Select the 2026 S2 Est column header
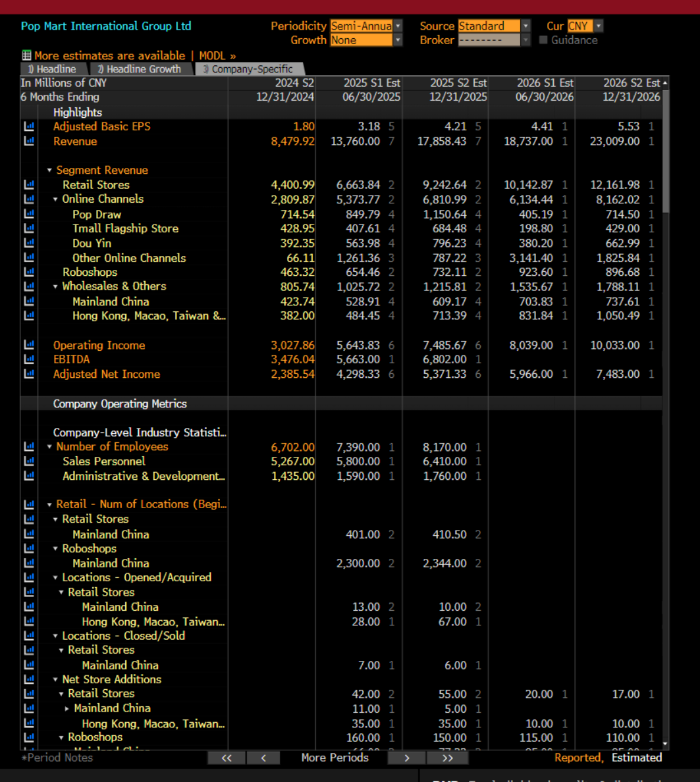This screenshot has height=782, width=700. (x=632, y=83)
